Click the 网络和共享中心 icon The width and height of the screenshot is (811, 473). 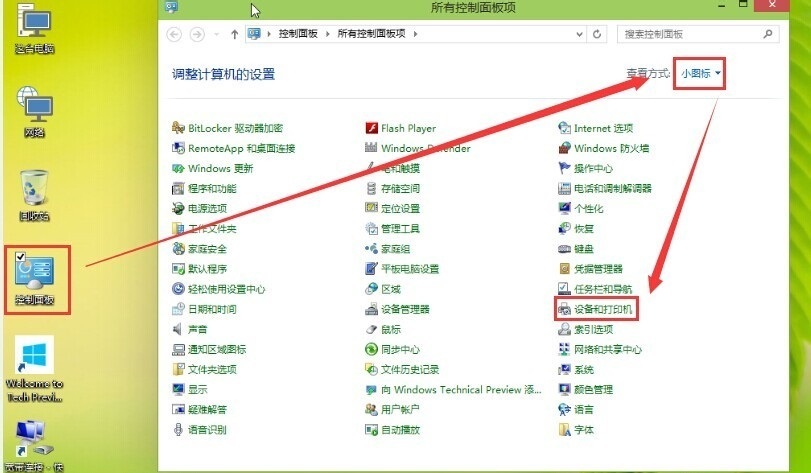[564, 349]
